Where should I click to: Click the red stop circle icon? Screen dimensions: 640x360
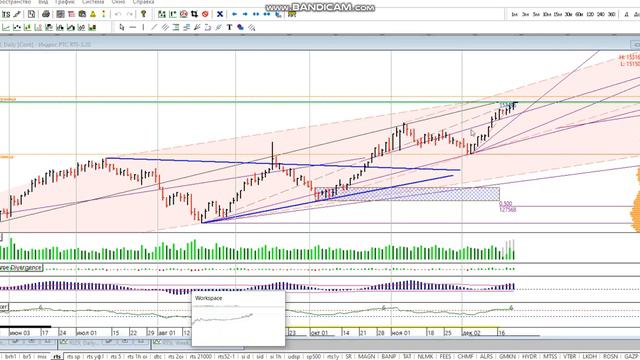pos(205,14)
